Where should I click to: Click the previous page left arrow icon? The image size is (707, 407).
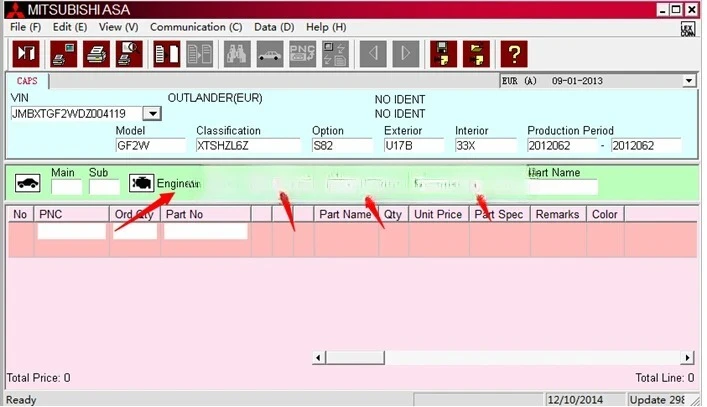pyautogui.click(x=373, y=54)
